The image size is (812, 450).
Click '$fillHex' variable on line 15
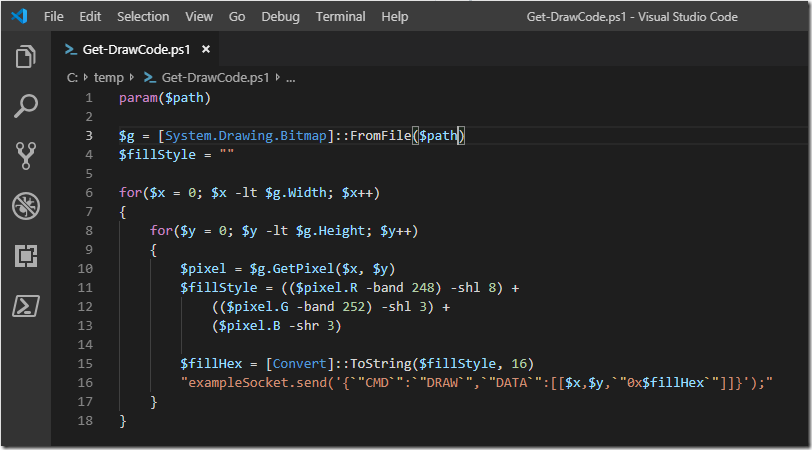click(211, 364)
